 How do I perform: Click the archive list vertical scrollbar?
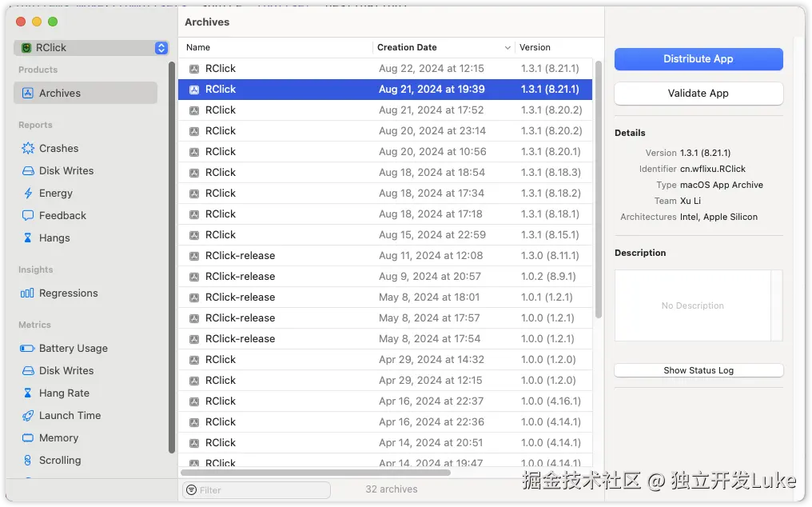click(x=598, y=190)
